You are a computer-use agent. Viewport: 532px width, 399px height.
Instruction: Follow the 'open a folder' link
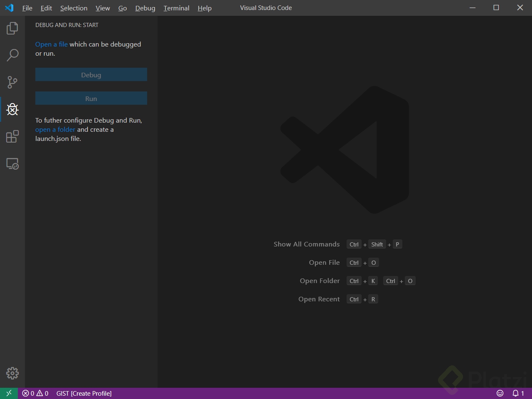pos(55,129)
